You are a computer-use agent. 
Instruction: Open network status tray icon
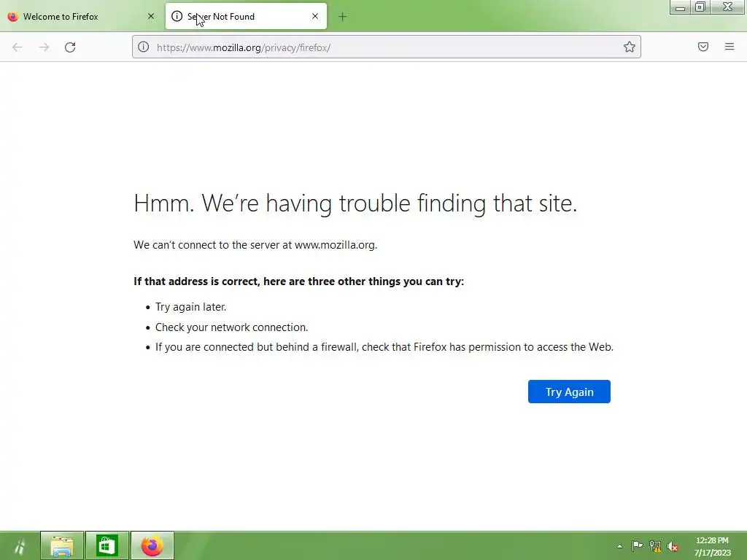coord(655,545)
